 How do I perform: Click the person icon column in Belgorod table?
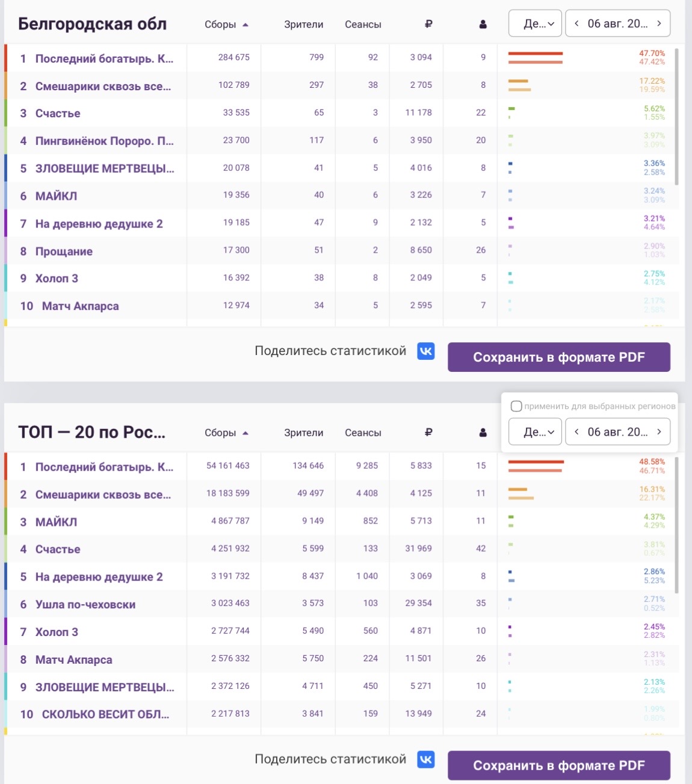(x=483, y=25)
